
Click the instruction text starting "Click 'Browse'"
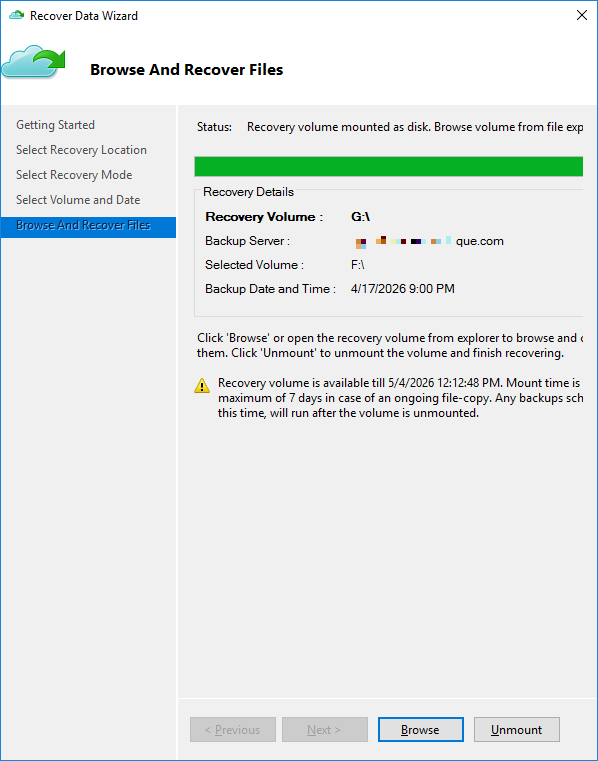click(390, 345)
